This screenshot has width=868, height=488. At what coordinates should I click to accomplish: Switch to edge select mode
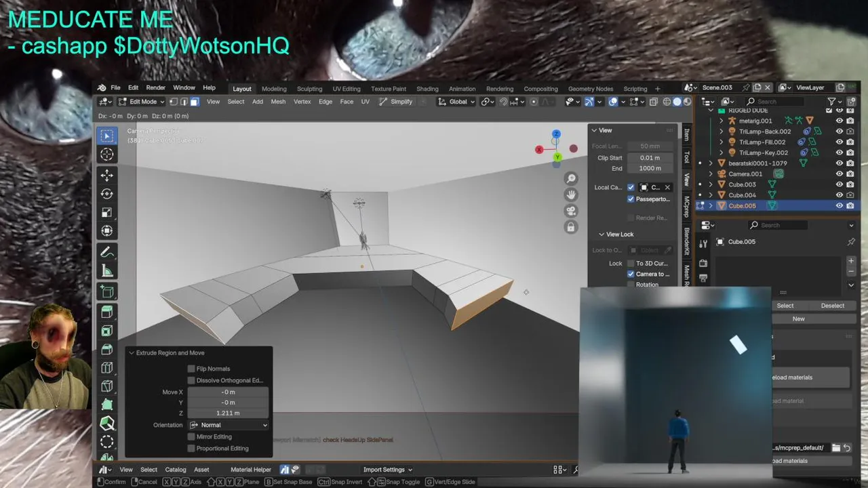point(184,102)
